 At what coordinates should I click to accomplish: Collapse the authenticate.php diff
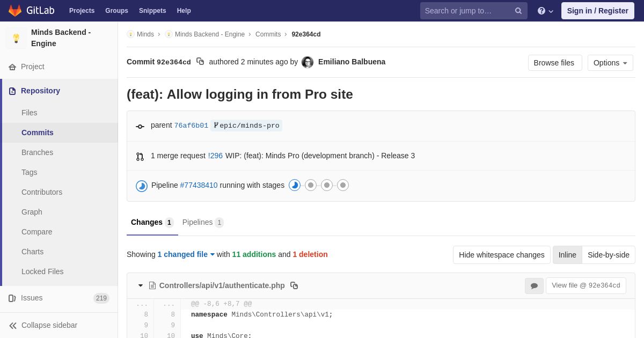click(x=141, y=285)
